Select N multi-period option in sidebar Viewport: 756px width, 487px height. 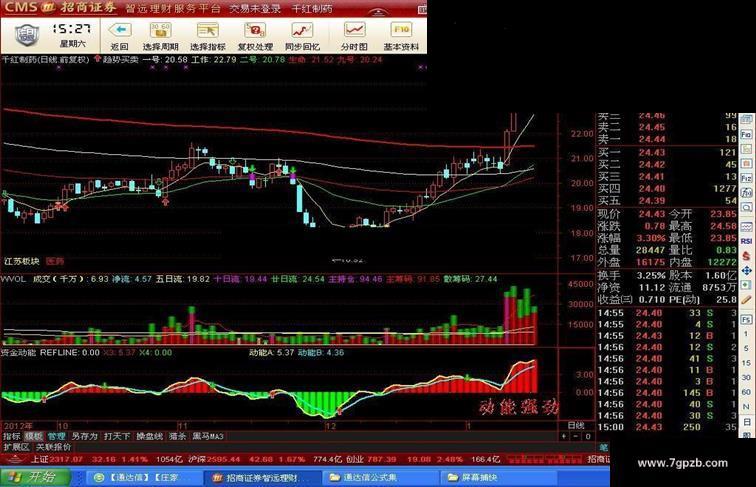(746, 406)
